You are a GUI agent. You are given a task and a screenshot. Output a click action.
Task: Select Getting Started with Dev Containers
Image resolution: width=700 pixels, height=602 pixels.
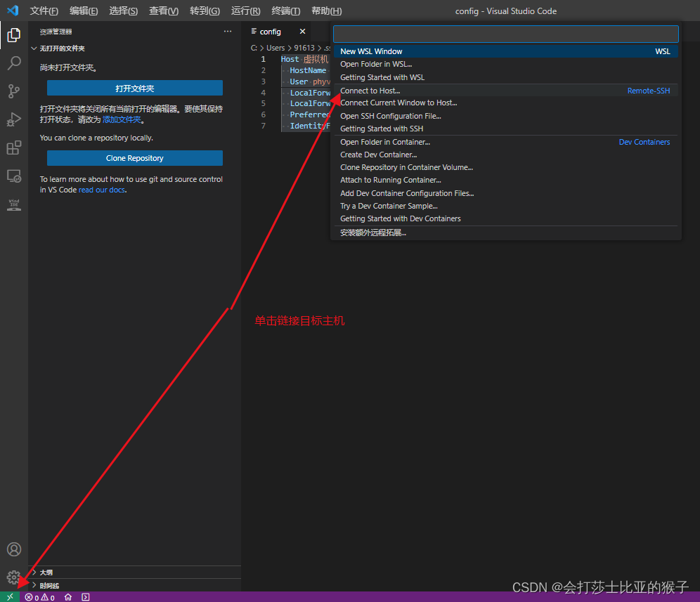pos(506,218)
